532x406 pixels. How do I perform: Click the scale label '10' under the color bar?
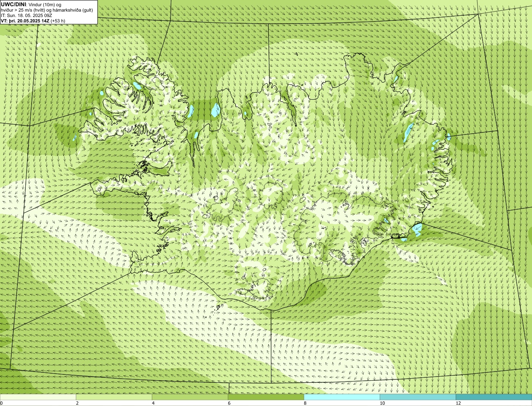[x=382, y=403]
